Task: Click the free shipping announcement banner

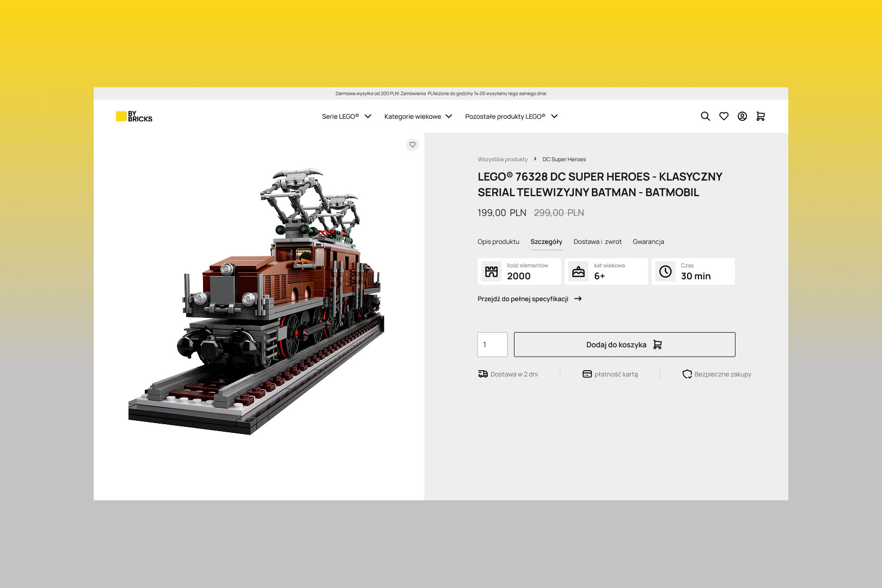Action: tap(440, 94)
